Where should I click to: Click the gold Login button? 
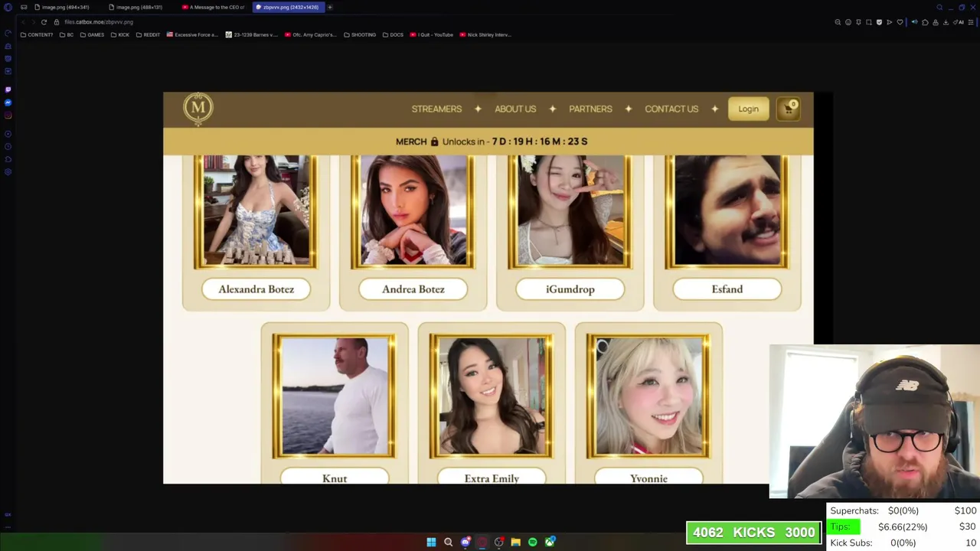[x=748, y=109]
